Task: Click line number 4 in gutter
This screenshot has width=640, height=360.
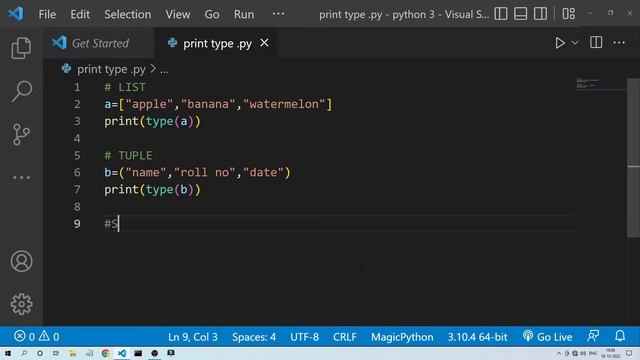Action: [x=77, y=138]
